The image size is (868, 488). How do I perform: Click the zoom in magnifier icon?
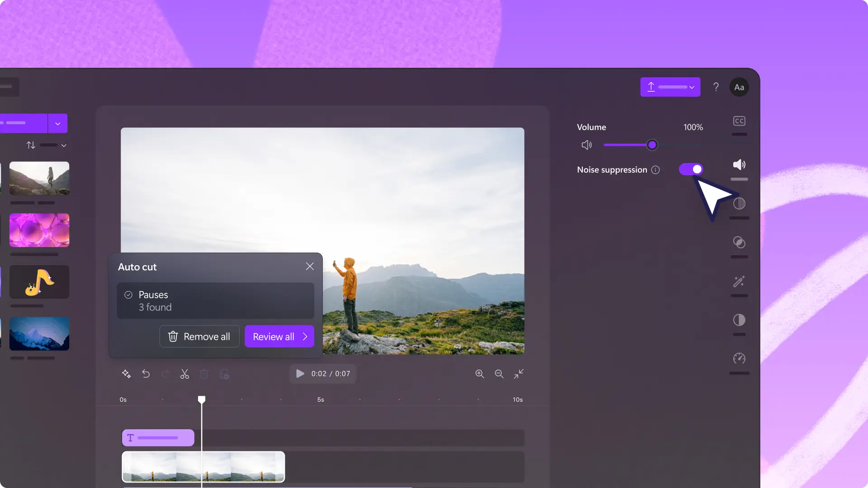click(x=480, y=374)
